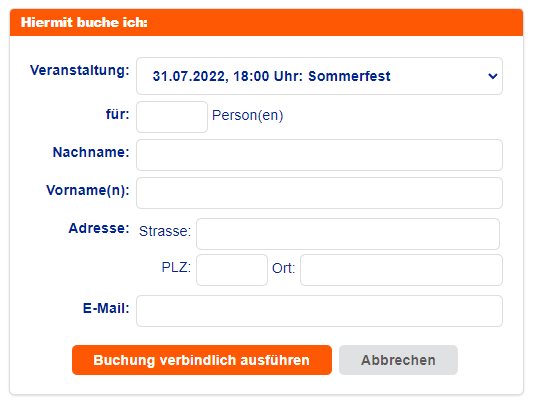Focus the PLZ postal code field
The height and width of the screenshot is (407, 535).
pos(232,270)
